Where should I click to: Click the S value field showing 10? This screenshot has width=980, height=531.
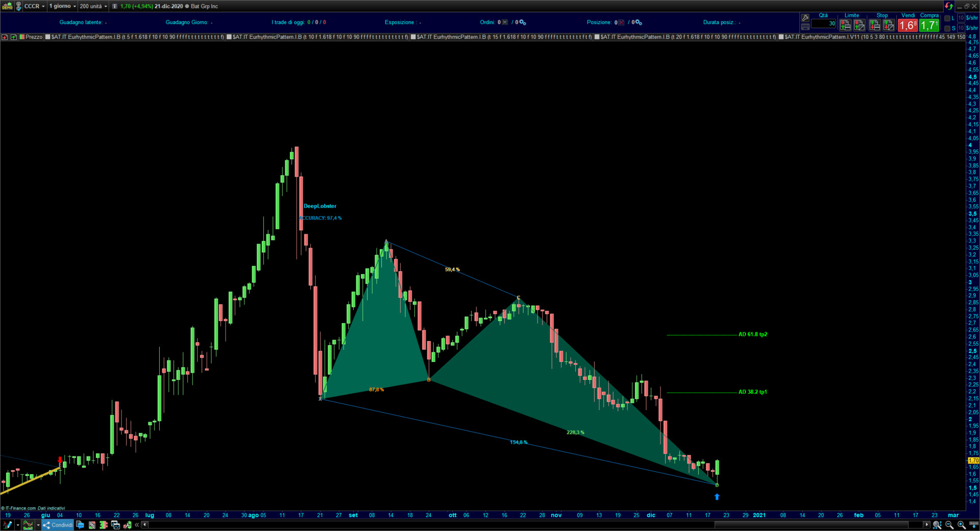point(961,28)
